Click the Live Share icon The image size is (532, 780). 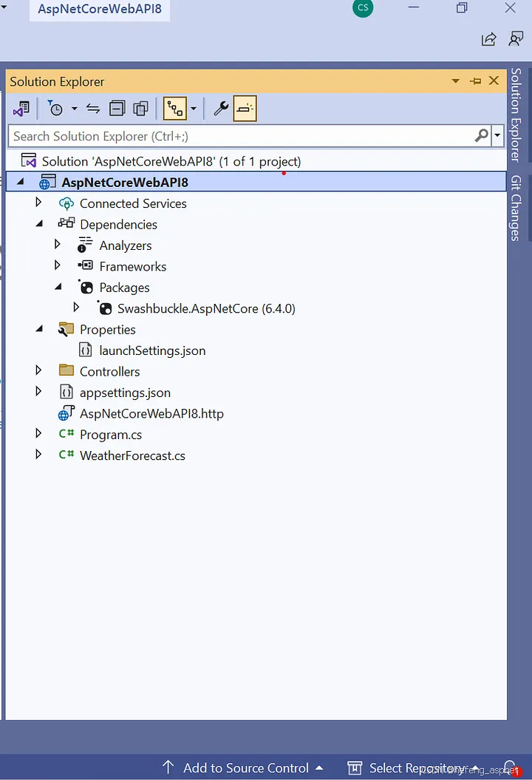click(x=489, y=38)
